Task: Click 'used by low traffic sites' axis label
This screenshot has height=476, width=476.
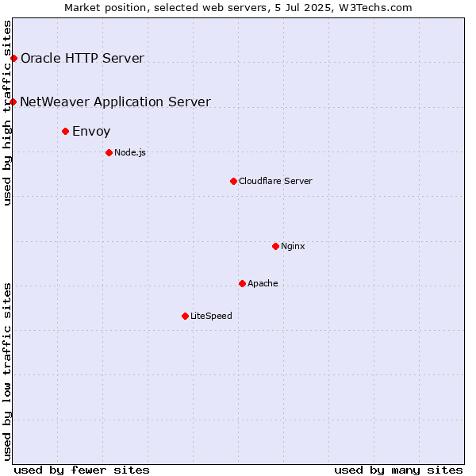Action: point(7,372)
